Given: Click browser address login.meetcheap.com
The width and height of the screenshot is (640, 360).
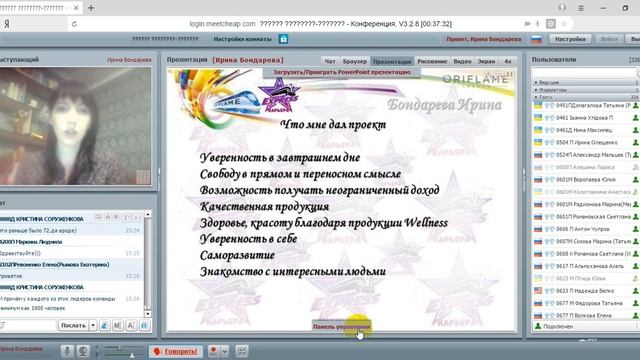Looking at the screenshot, I should (x=222, y=24).
